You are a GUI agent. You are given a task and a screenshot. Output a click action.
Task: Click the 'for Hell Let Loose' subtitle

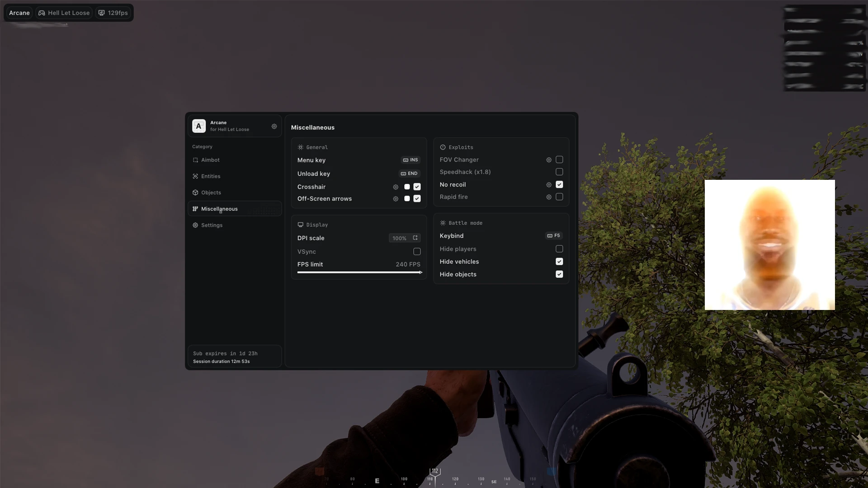point(230,130)
